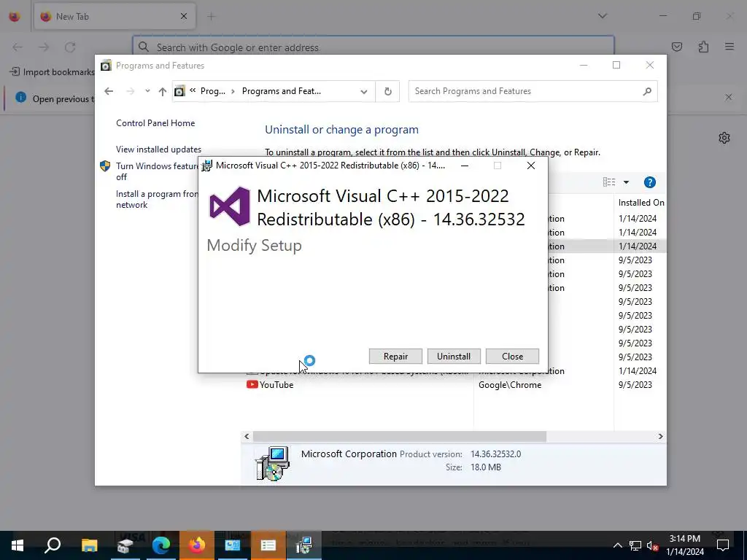Click Programs and Feat... breadcrumb segment
This screenshot has width=747, height=560.
point(281,91)
